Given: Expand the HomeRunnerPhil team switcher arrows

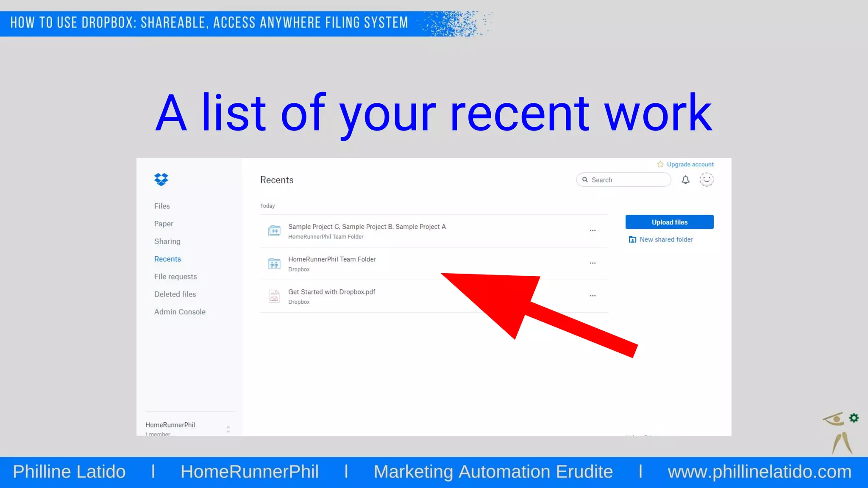Looking at the screenshot, I should point(228,429).
